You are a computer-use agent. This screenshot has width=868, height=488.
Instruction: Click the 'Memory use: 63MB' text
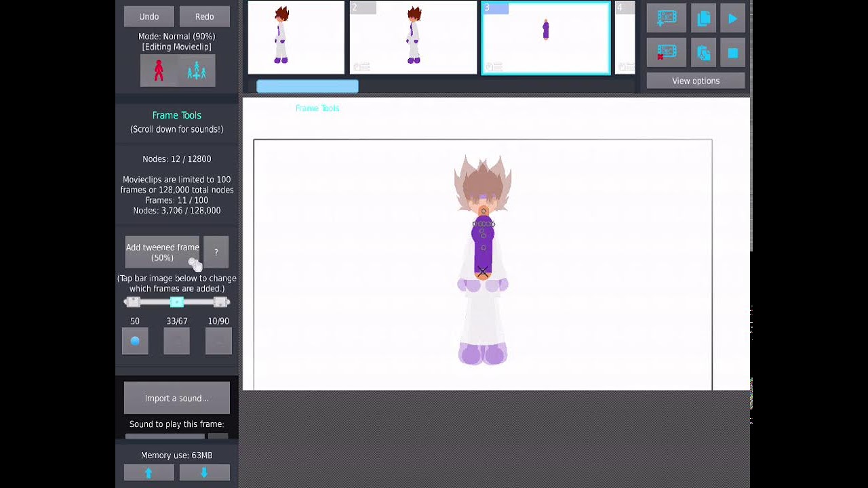coord(177,455)
